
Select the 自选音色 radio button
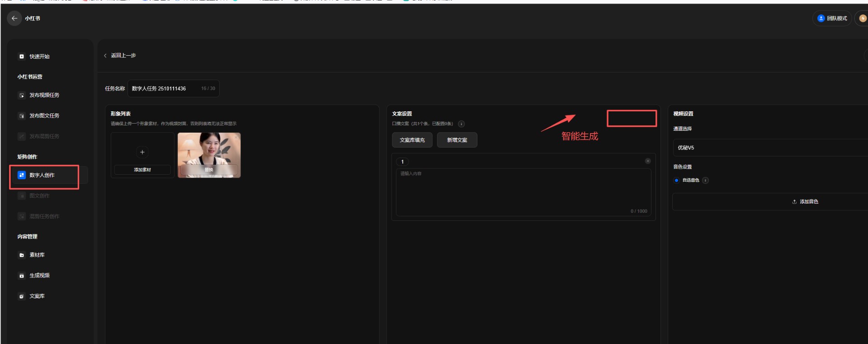676,181
